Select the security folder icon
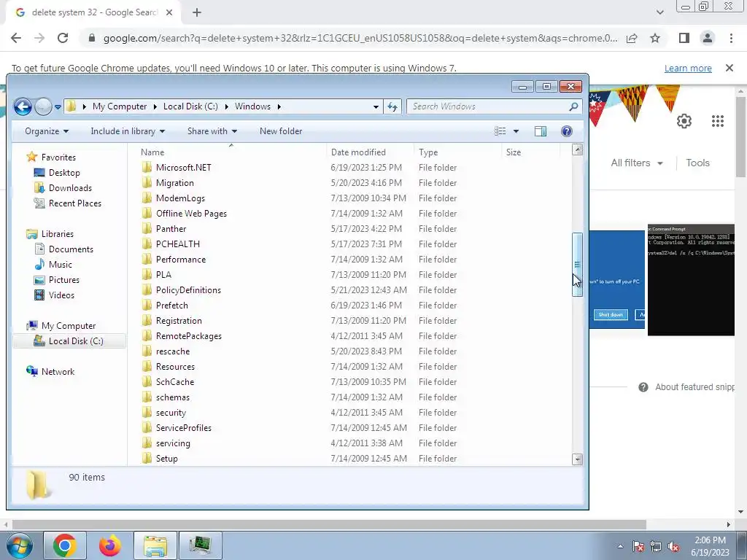 tap(147, 413)
